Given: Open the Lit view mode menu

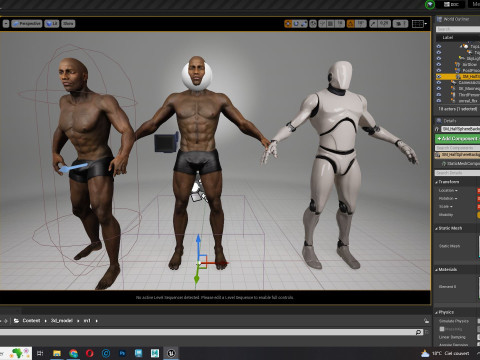Looking at the screenshot, I should tap(52, 24).
